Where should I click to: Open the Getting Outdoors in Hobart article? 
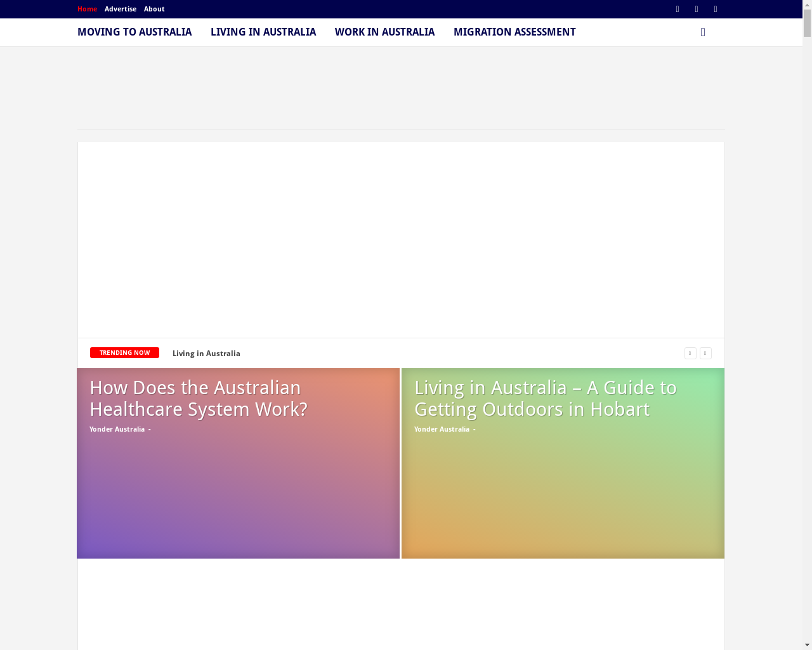coord(545,399)
